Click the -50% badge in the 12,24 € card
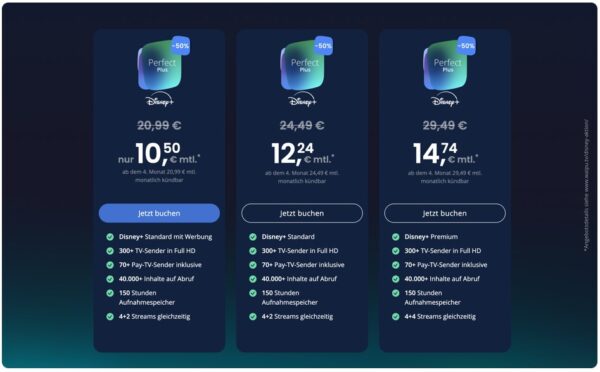600x372 pixels. 323,46
